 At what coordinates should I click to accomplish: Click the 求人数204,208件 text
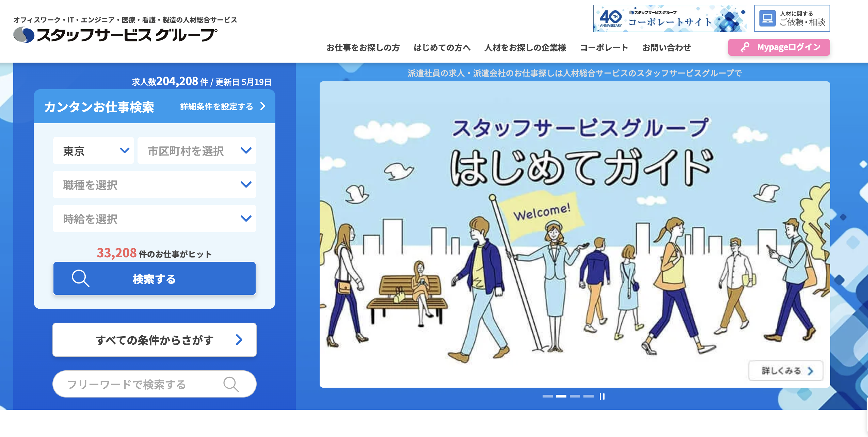click(170, 82)
